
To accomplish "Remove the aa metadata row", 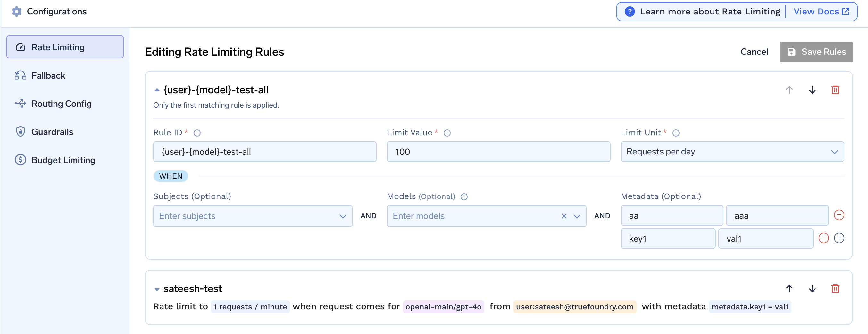I will (x=839, y=215).
